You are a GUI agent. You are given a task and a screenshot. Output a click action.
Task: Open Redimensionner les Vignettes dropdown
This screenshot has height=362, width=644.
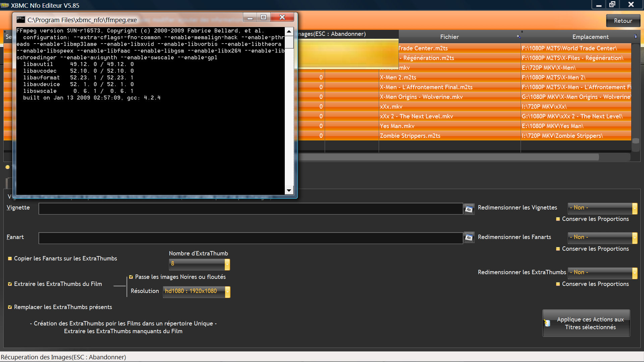click(x=602, y=208)
